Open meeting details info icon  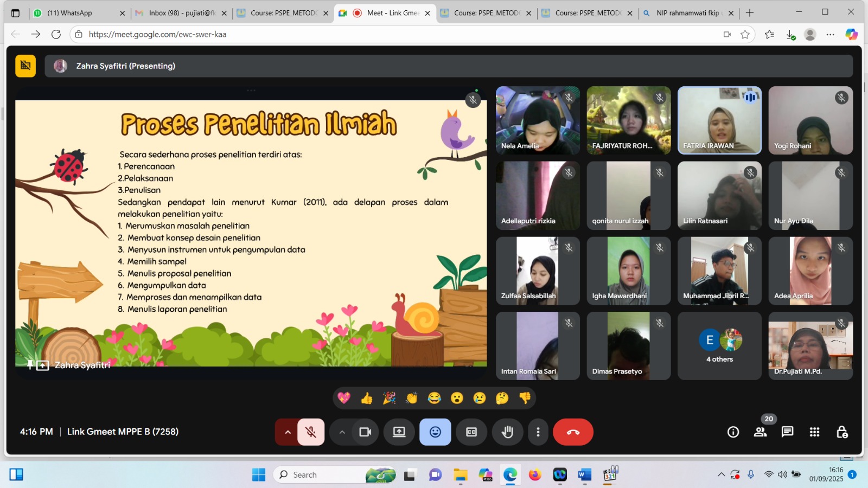tap(733, 432)
